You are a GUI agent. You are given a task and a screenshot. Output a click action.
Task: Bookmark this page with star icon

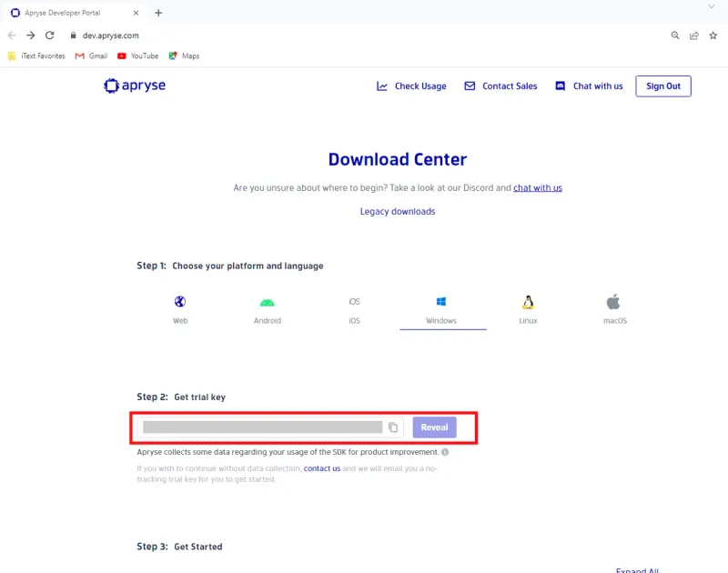[x=713, y=35]
